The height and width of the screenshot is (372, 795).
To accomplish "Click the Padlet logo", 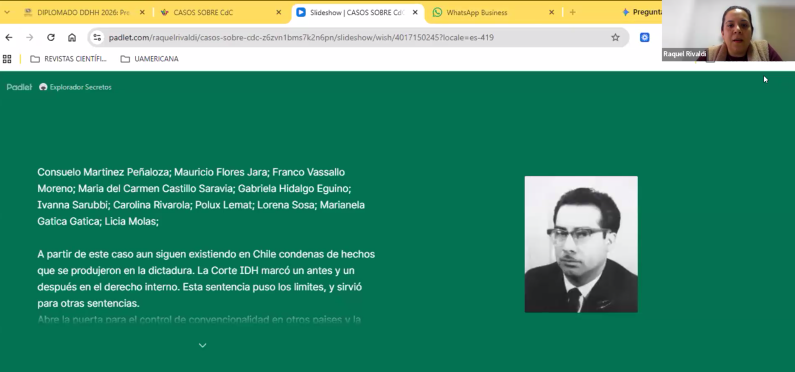I will 19,87.
